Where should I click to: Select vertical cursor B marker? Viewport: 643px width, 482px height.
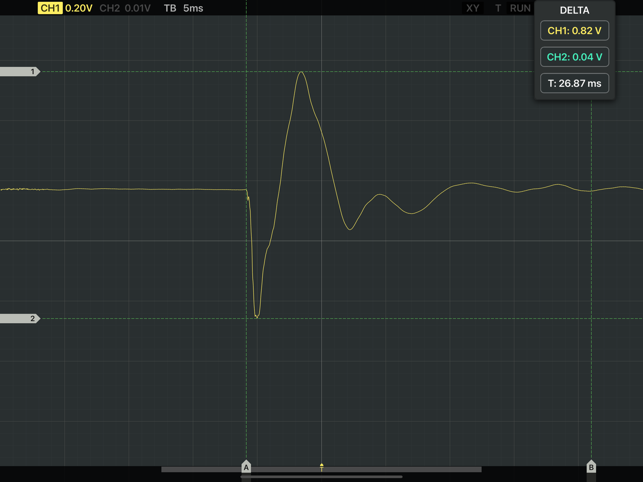591,467
